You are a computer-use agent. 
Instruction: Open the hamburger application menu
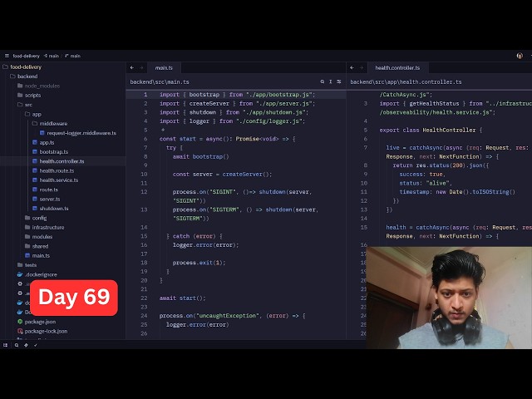click(7, 56)
